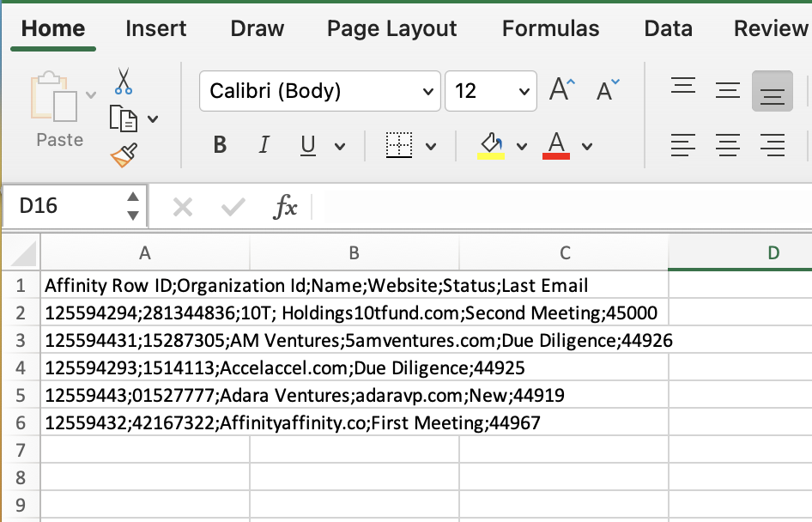Open the Data ribbon tab
This screenshot has width=812, height=522.
(x=668, y=28)
